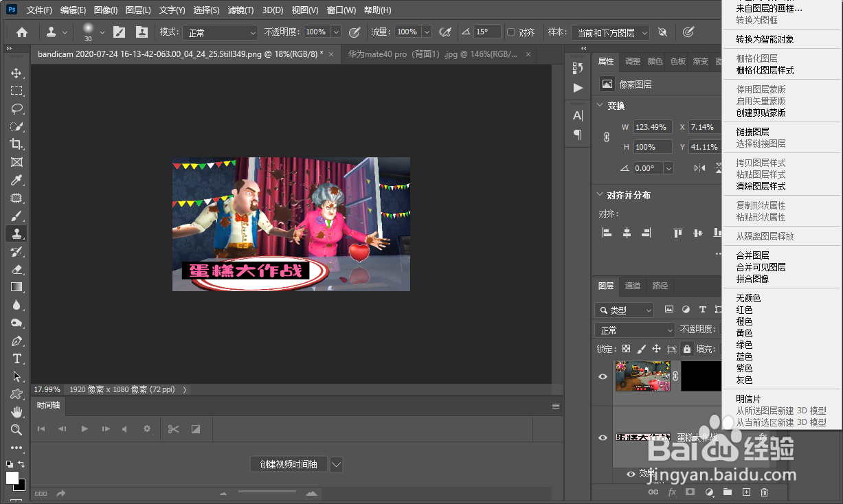The height and width of the screenshot is (504, 843).
Task: Select the Eyedropper tool
Action: click(16, 180)
